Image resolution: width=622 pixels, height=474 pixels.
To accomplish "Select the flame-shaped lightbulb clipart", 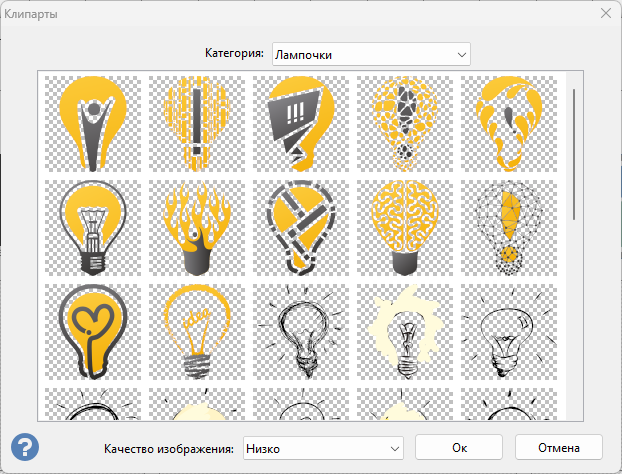I will pyautogui.click(x=197, y=228).
